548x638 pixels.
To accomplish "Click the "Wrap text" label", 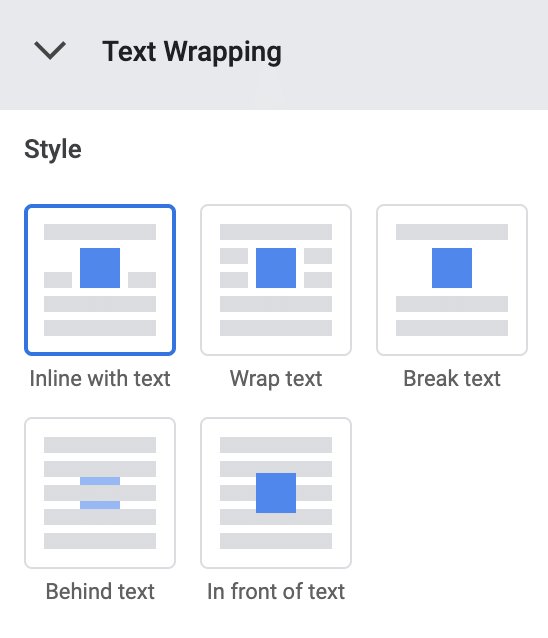I will pos(276,378).
